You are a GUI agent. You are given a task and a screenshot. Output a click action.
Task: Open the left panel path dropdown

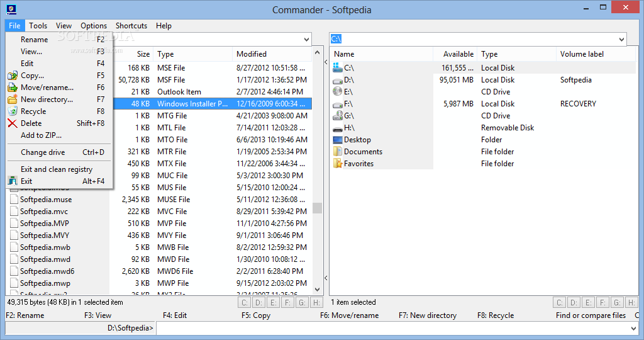click(306, 40)
